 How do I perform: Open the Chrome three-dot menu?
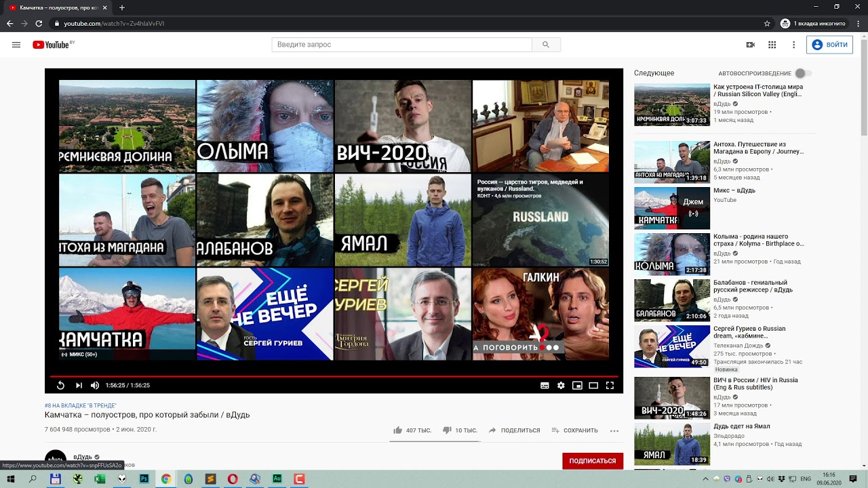click(x=857, y=23)
